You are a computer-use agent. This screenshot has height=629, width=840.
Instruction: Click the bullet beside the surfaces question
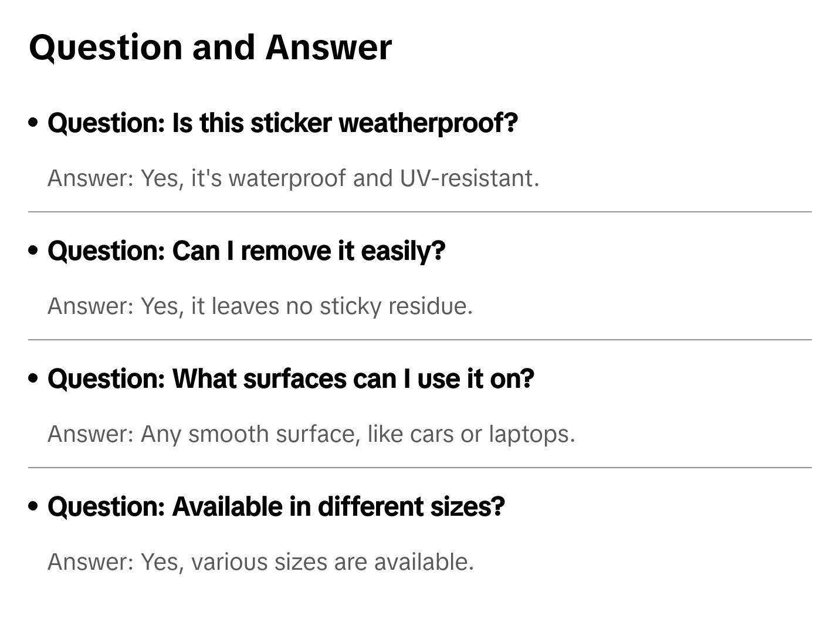click(33, 378)
